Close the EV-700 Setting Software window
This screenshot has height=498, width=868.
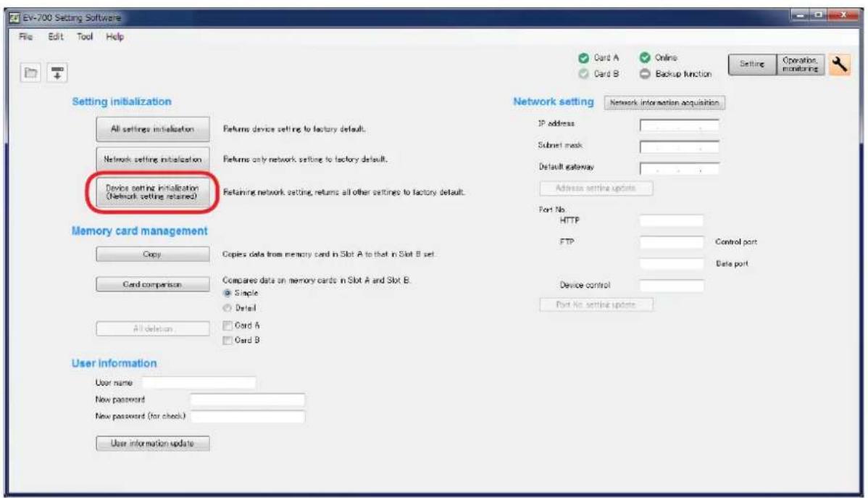(x=843, y=15)
